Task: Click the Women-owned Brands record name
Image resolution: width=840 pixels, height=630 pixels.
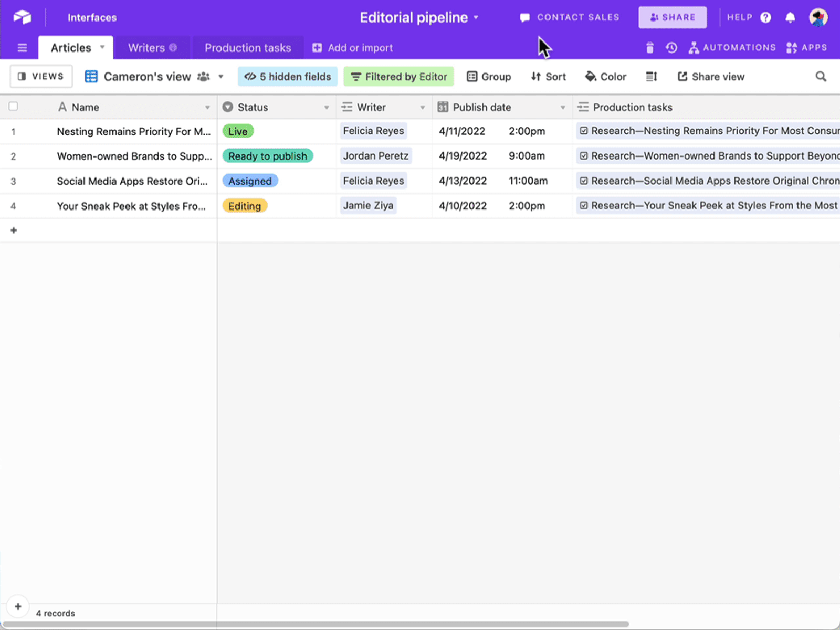Action: (x=134, y=156)
